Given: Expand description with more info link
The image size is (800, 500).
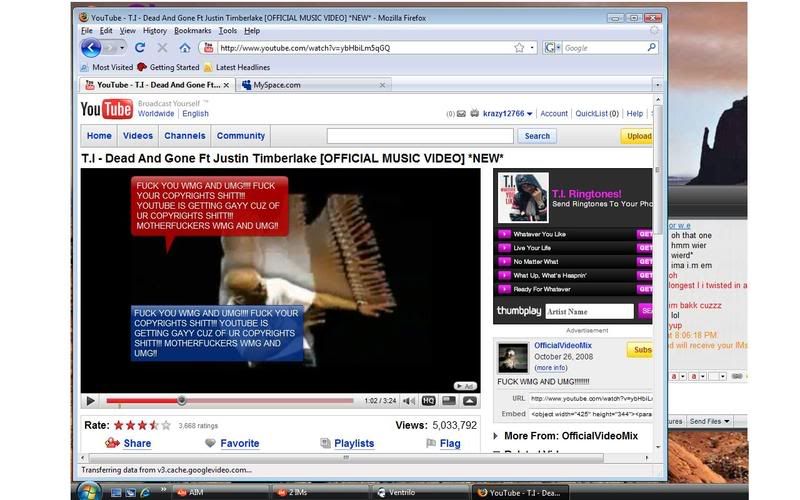Looking at the screenshot, I should [x=551, y=368].
